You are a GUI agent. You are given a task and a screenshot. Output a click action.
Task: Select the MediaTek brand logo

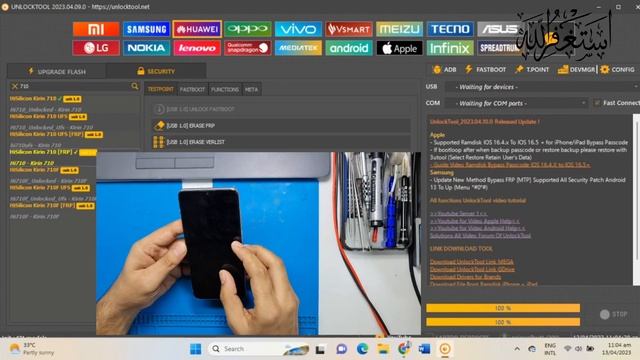pos(298,48)
